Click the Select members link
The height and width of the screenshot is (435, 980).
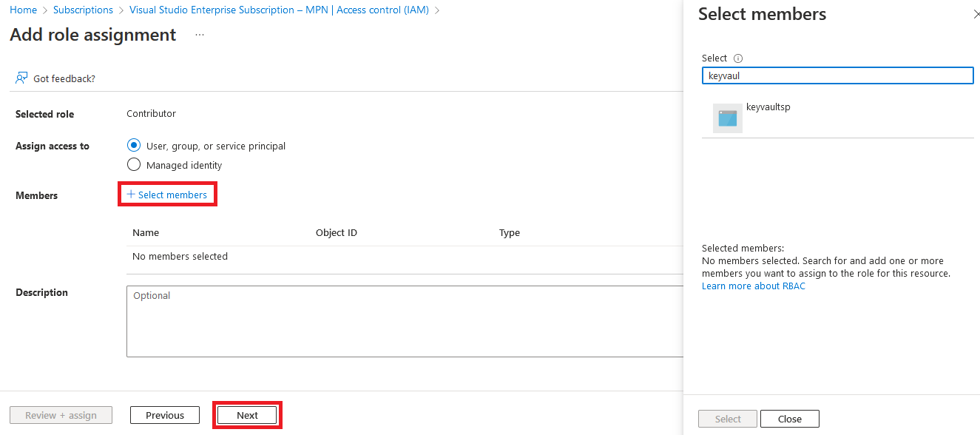[167, 195]
